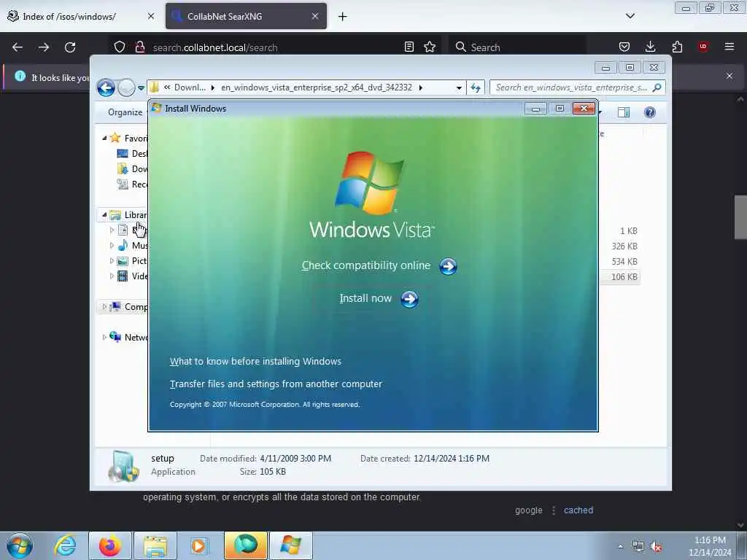Click the Install now text link
This screenshot has height=560, width=747.
tap(365, 298)
